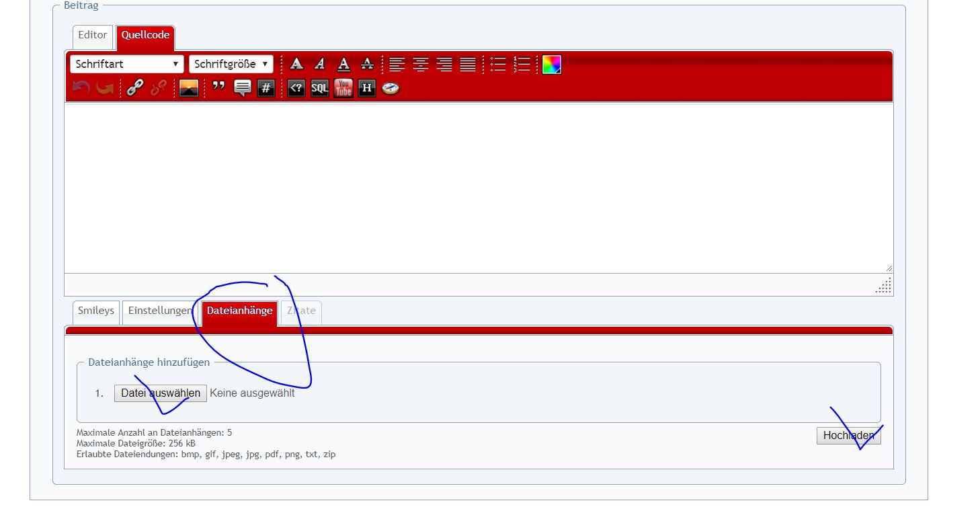980x509 pixels.
Task: Insert a quote block
Action: (x=218, y=88)
